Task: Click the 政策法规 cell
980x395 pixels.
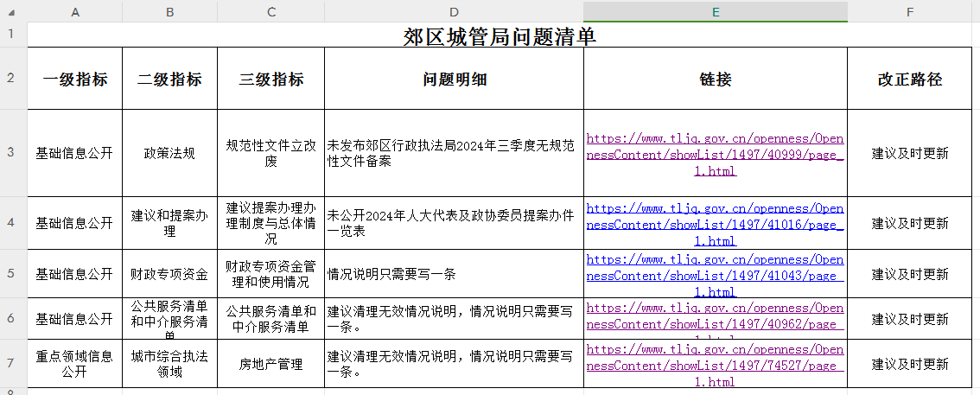Action: 169,154
